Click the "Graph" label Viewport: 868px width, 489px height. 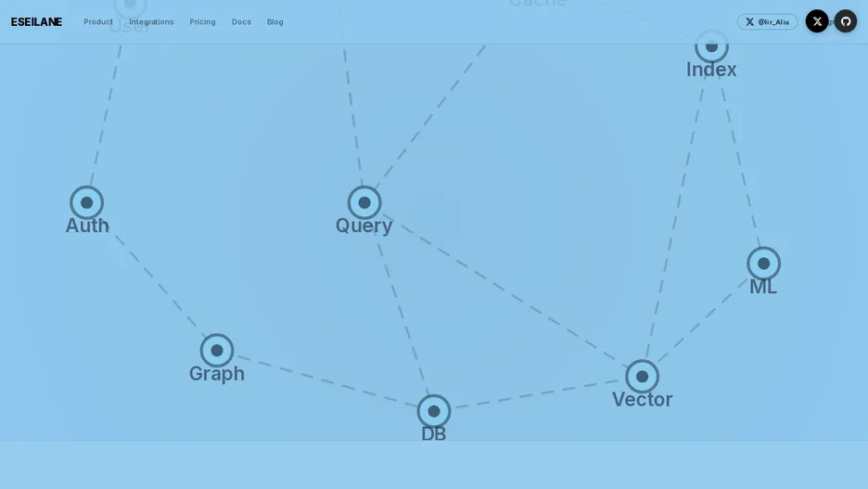click(x=217, y=374)
